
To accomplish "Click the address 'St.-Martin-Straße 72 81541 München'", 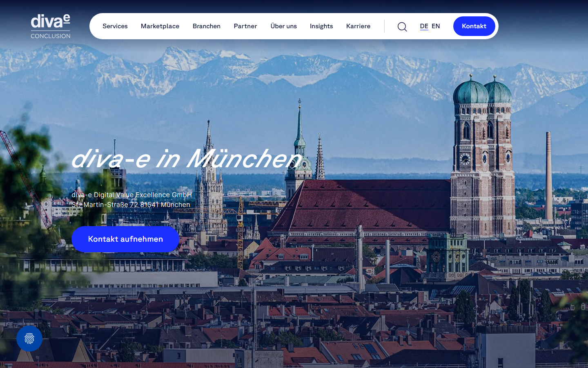I will pyautogui.click(x=131, y=204).
